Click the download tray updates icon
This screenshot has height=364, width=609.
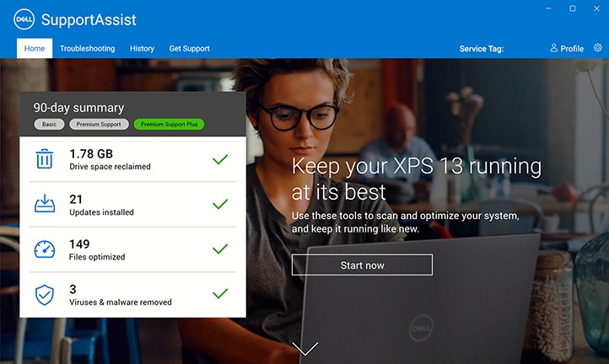[x=45, y=204]
